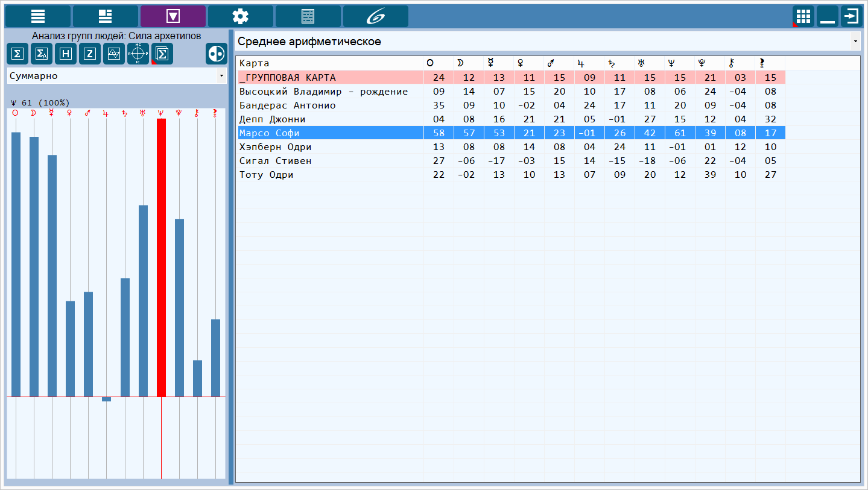The height and width of the screenshot is (490, 868).
Task: Open the Среднее арифметическое dropdown arrow
Action: pos(855,42)
